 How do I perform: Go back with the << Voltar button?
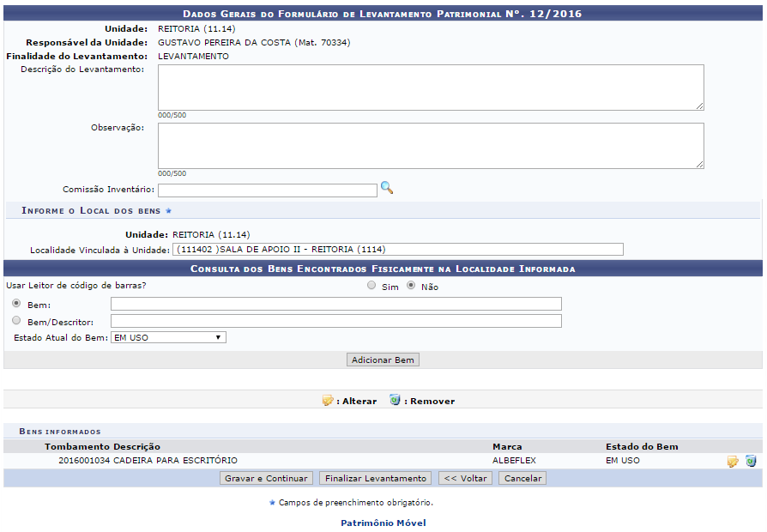coord(465,478)
